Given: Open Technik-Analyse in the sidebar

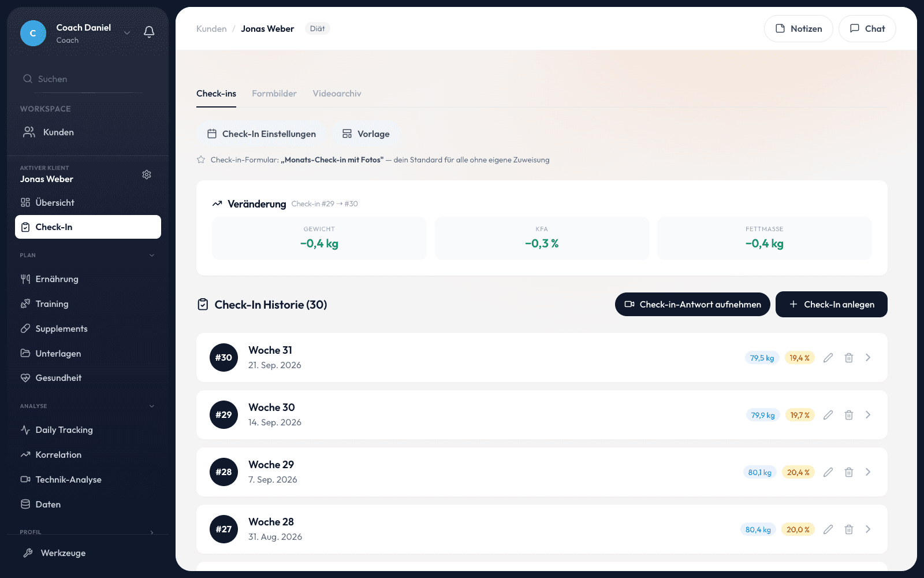Looking at the screenshot, I should click(88, 480).
